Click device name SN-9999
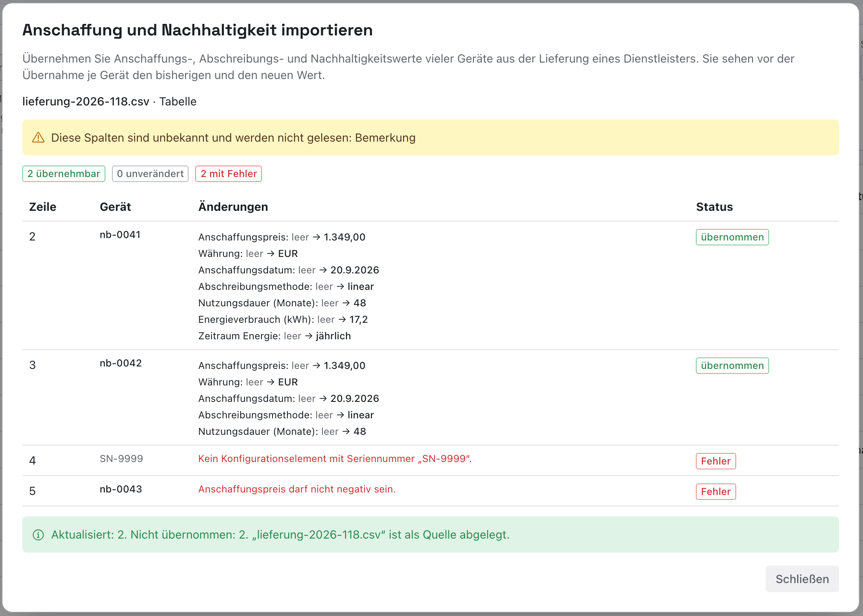863x616 pixels. pyautogui.click(x=121, y=459)
